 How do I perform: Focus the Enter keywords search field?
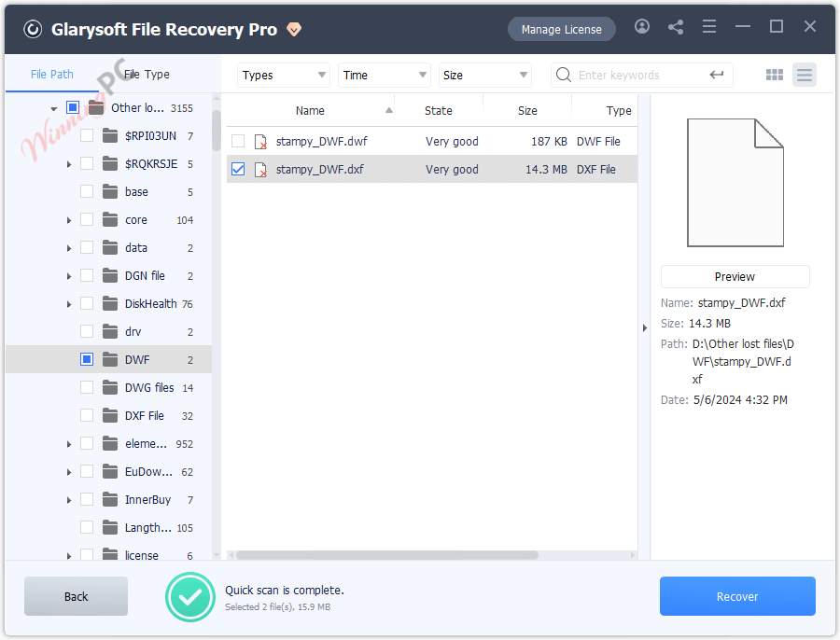click(642, 75)
